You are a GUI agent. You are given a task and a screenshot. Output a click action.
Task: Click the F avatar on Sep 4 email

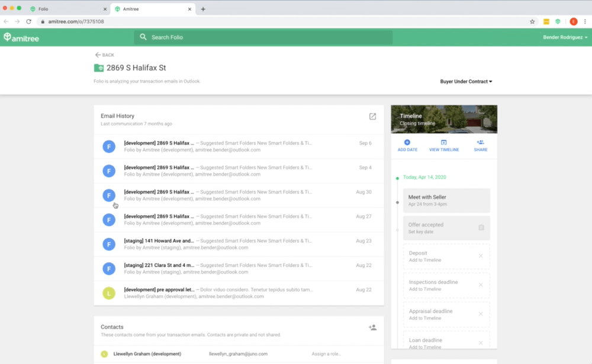pyautogui.click(x=109, y=171)
